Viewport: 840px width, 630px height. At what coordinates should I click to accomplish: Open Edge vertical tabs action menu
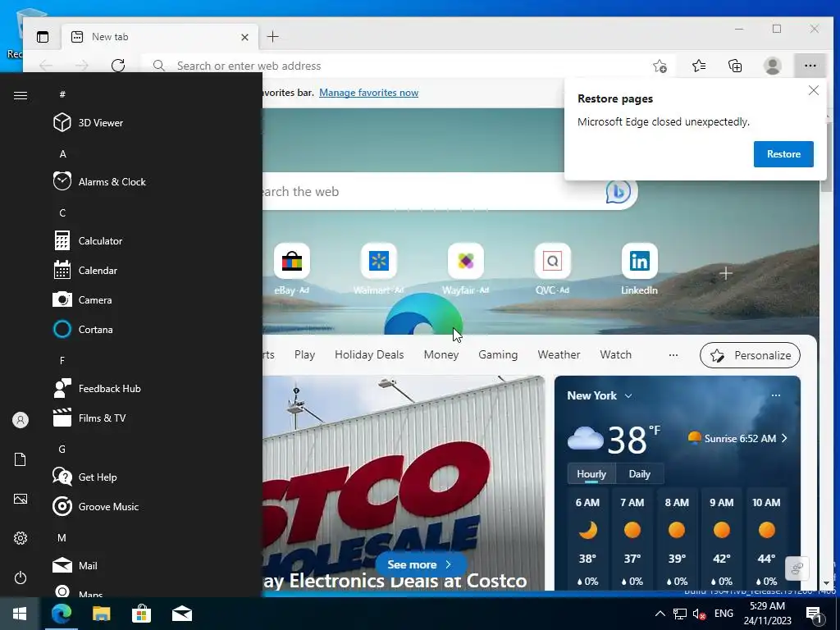(x=43, y=36)
